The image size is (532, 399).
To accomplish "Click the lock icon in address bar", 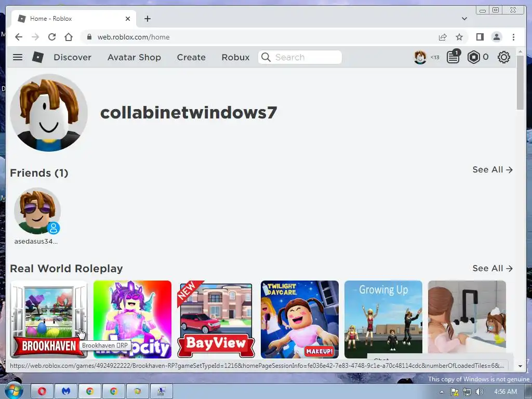I will point(89,37).
